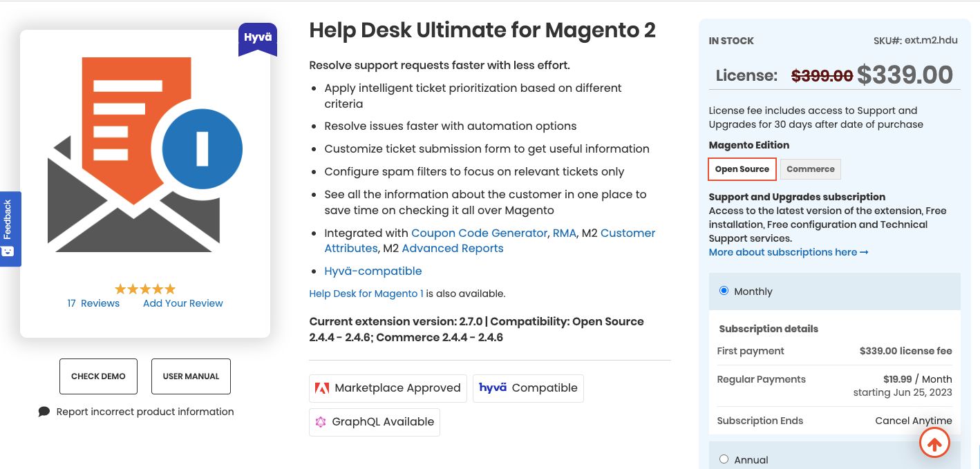Open the User Manual
Viewport: 980px width, 469px height.
coord(191,376)
